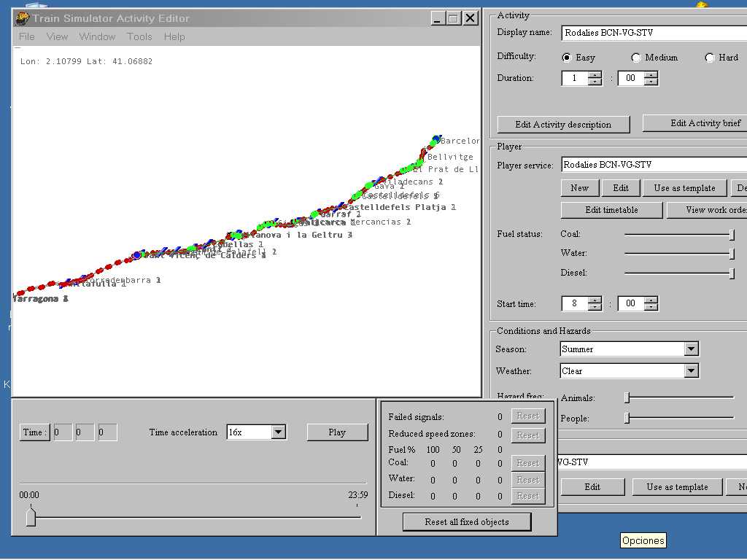Click the Edit Activity description button
This screenshot has width=747, height=560.
(x=563, y=125)
